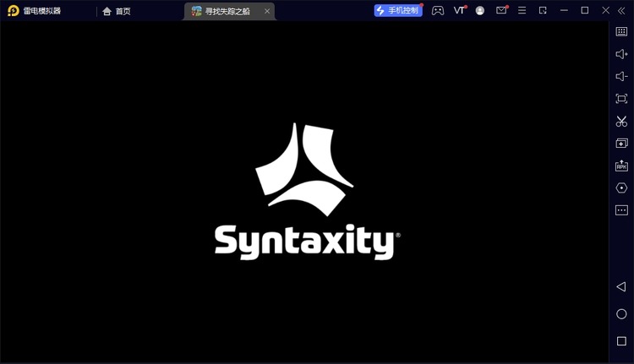Open the hexagon settings icon in the sidebar
Viewport: 634px width, 364px height.
[x=621, y=187]
